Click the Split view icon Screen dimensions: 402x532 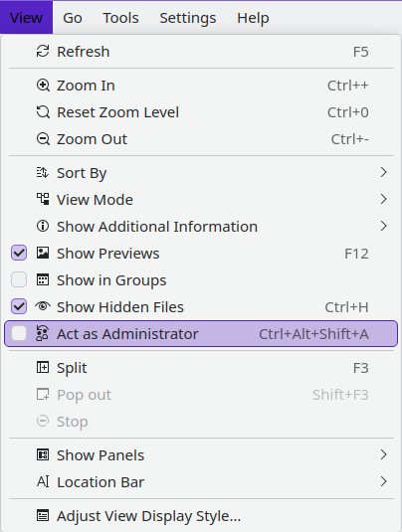pos(43,368)
